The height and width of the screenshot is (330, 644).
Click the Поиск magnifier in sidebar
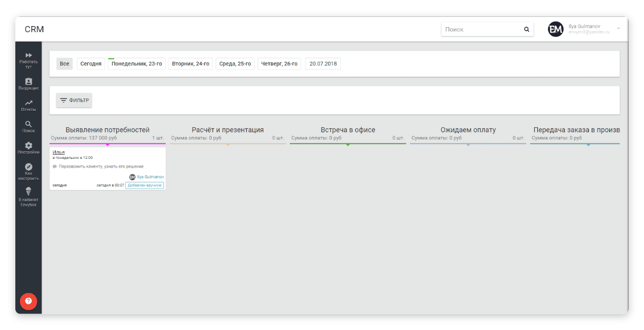[x=29, y=124]
